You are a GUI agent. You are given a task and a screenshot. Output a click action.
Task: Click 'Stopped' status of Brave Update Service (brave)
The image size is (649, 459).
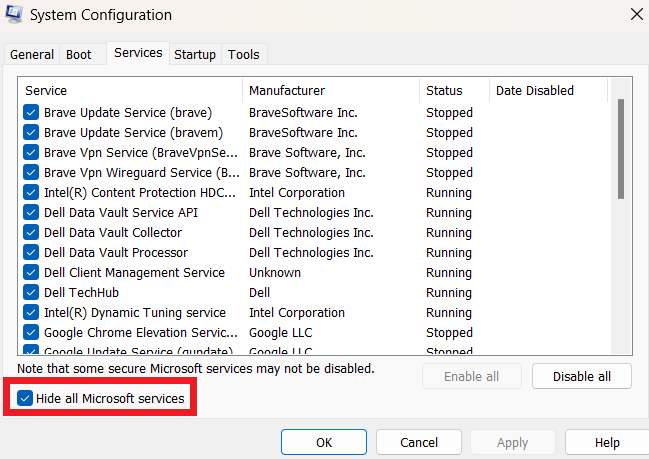[449, 113]
